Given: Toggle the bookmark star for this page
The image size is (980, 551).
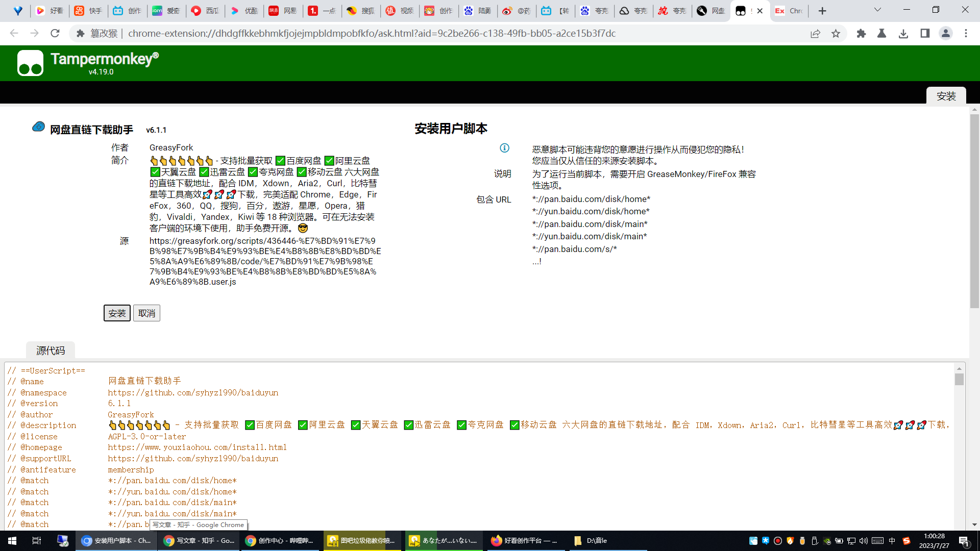Looking at the screenshot, I should coord(836,34).
